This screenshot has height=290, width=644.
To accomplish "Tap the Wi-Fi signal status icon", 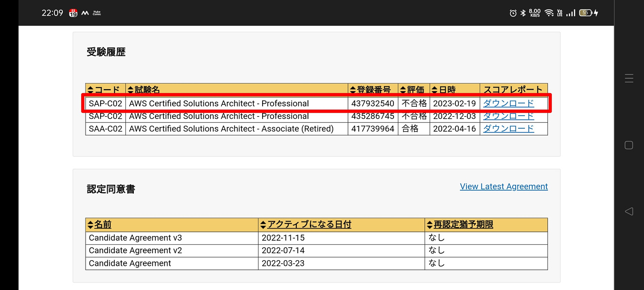I will [x=549, y=13].
